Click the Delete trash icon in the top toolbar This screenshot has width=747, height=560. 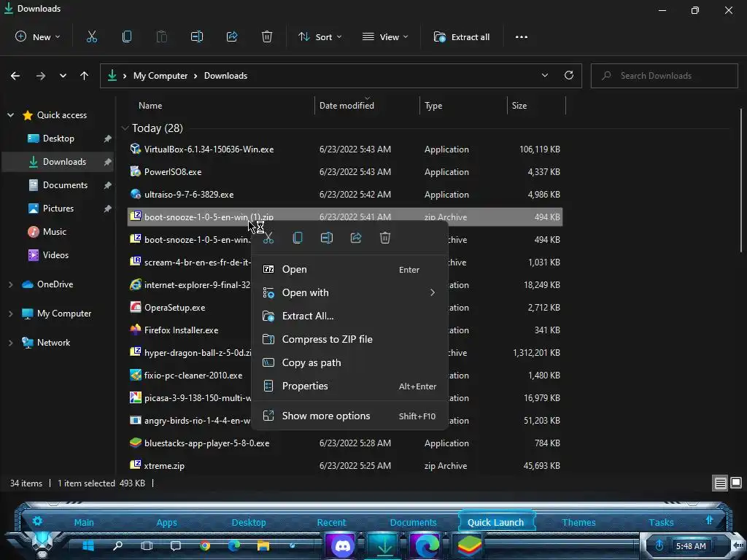point(267,36)
